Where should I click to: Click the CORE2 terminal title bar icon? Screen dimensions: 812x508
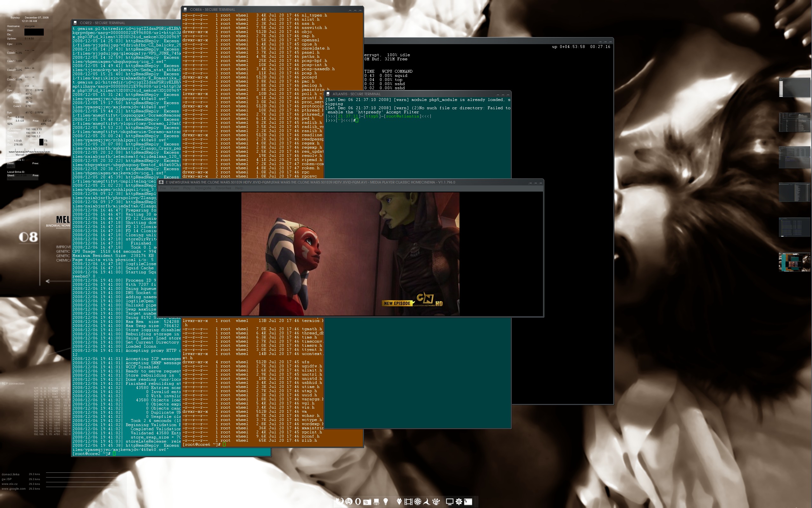75,23
